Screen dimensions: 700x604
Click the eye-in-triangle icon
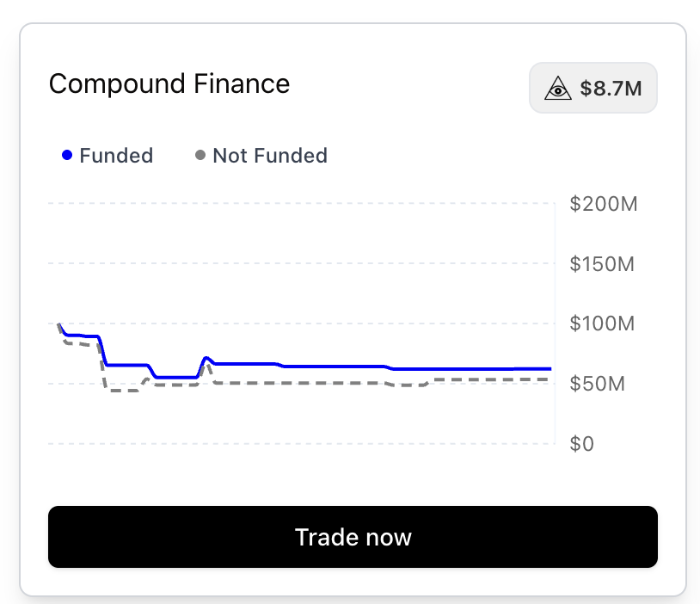point(557,88)
